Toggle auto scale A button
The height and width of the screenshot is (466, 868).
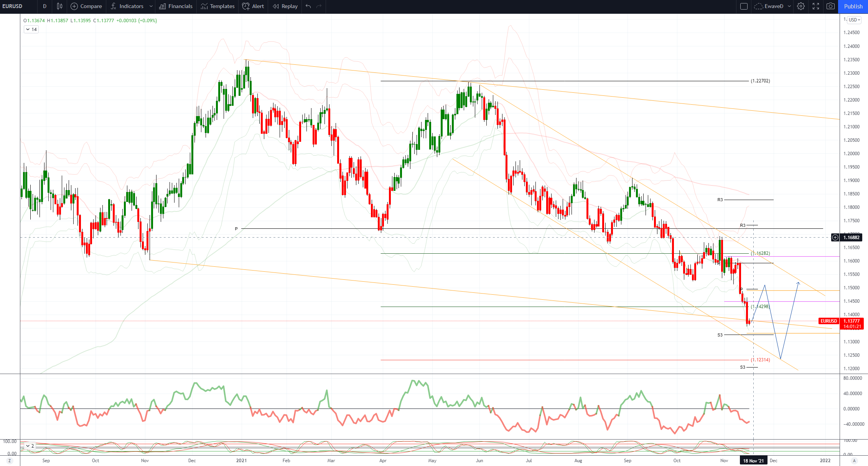tap(854, 460)
